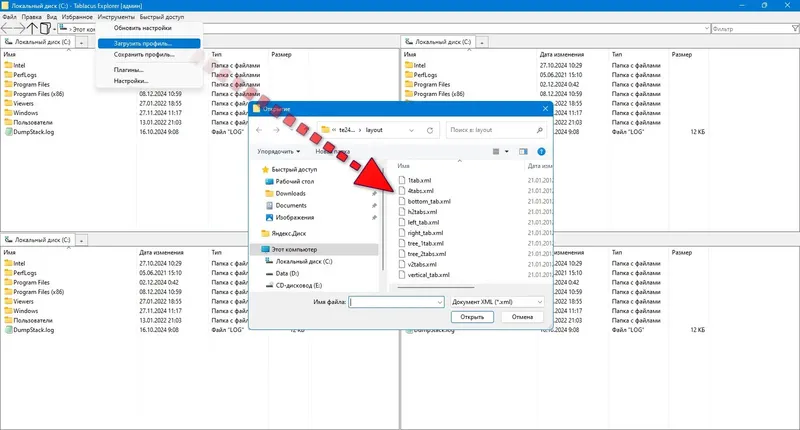800x430 pixels.
Task: Open the Вид menu
Action: tap(52, 17)
